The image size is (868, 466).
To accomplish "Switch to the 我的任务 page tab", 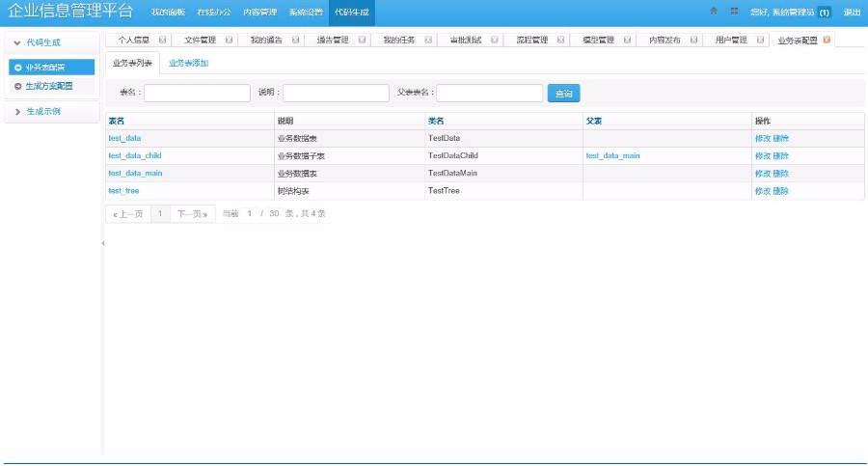I will [x=399, y=40].
